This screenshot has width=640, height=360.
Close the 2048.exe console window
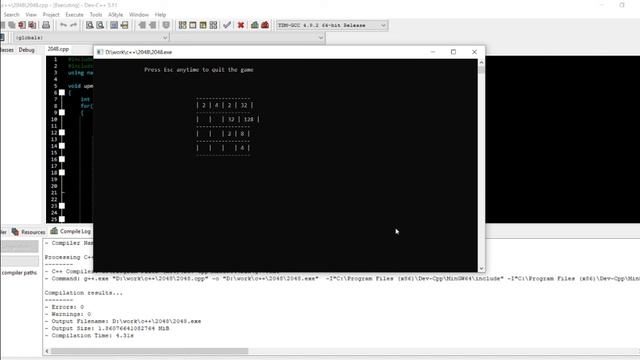pyautogui.click(x=474, y=52)
